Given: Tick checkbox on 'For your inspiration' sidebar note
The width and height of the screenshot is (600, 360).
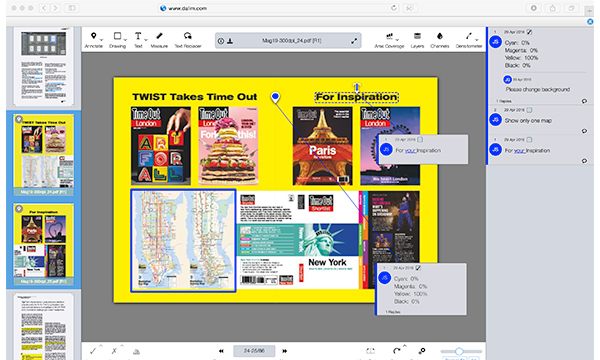Looking at the screenshot, I should 529,140.
